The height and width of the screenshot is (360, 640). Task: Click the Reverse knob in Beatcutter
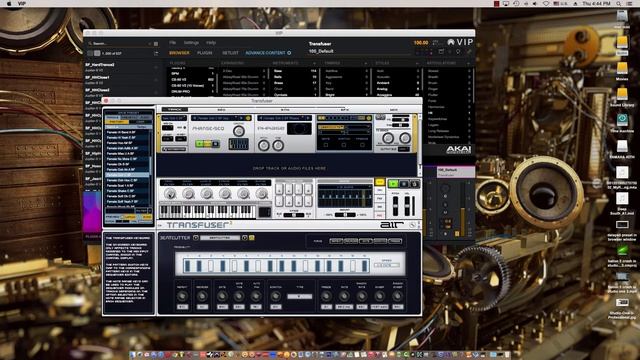[202, 296]
